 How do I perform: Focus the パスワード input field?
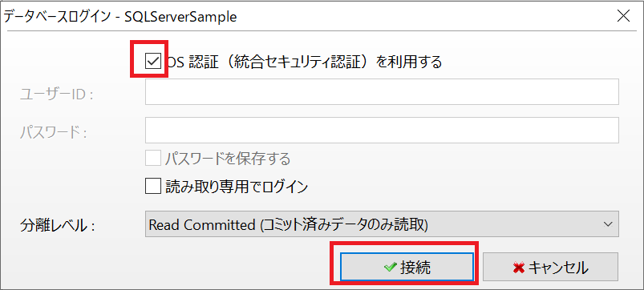pos(382,131)
